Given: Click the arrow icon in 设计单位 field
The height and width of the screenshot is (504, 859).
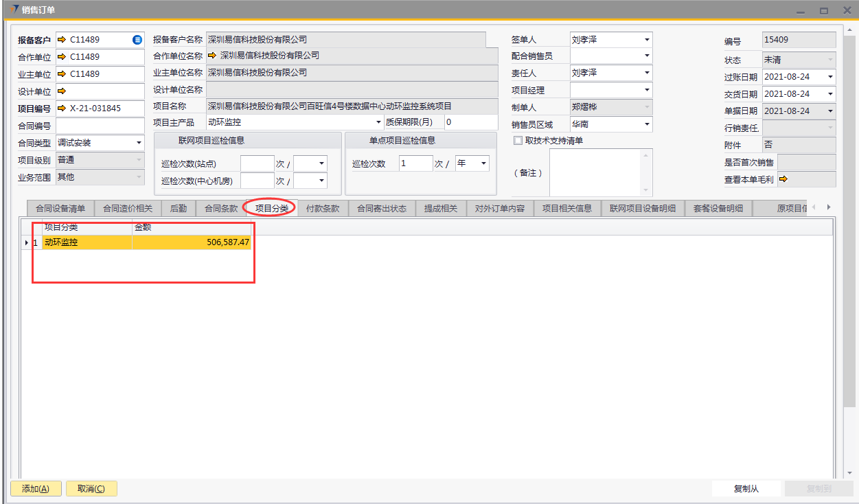Looking at the screenshot, I should (x=62, y=91).
